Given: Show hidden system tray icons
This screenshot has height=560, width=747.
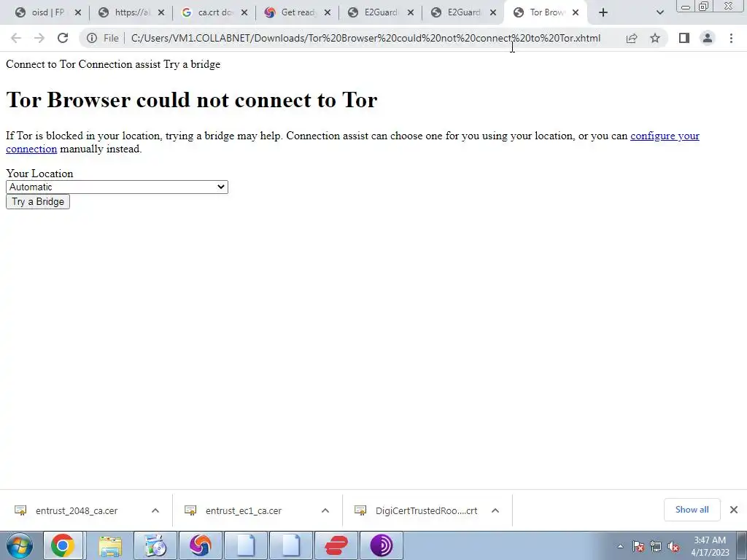Looking at the screenshot, I should (x=620, y=546).
